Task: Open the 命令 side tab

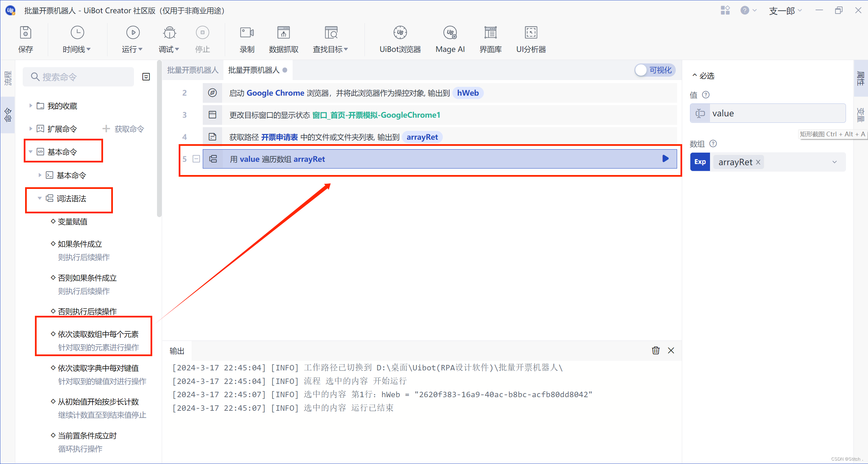Action: tap(7, 115)
